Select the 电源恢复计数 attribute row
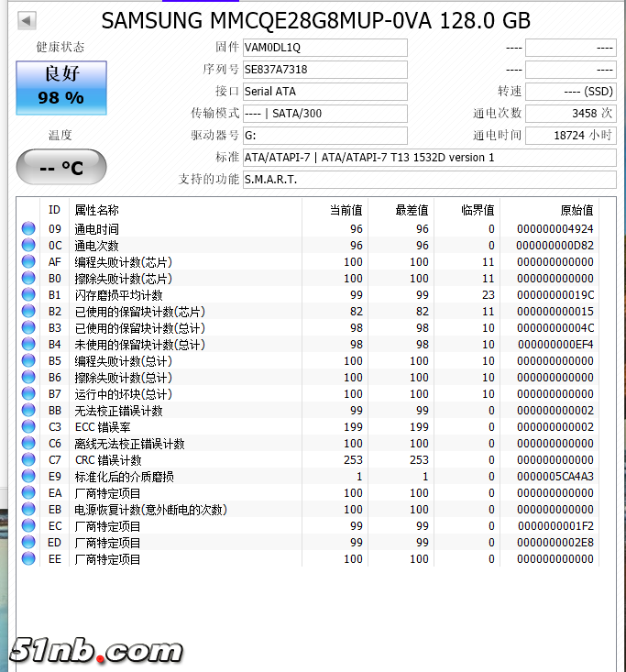 click(x=150, y=510)
